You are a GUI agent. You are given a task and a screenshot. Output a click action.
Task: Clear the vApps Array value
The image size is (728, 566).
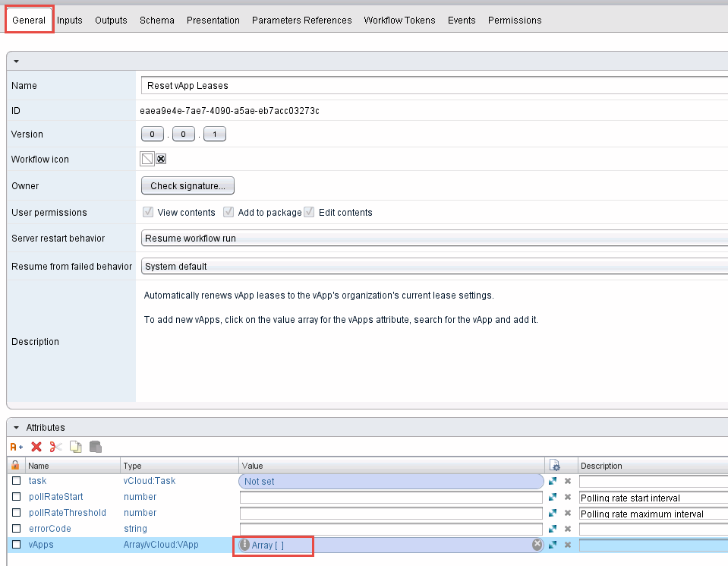tap(537, 545)
